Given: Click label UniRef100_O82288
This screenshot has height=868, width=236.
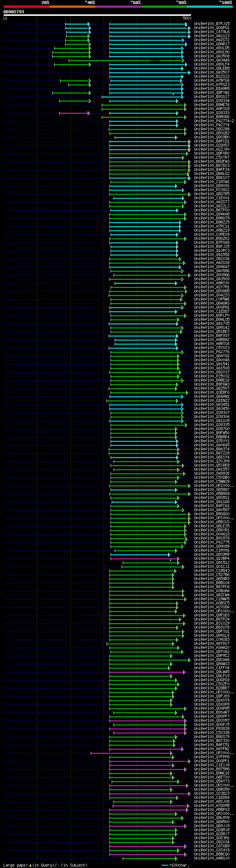Looking at the screenshot, I should (212, 129).
